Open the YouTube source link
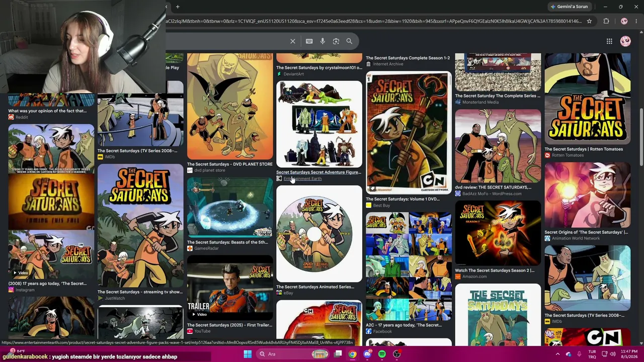This screenshot has width=644, height=362. [202, 331]
